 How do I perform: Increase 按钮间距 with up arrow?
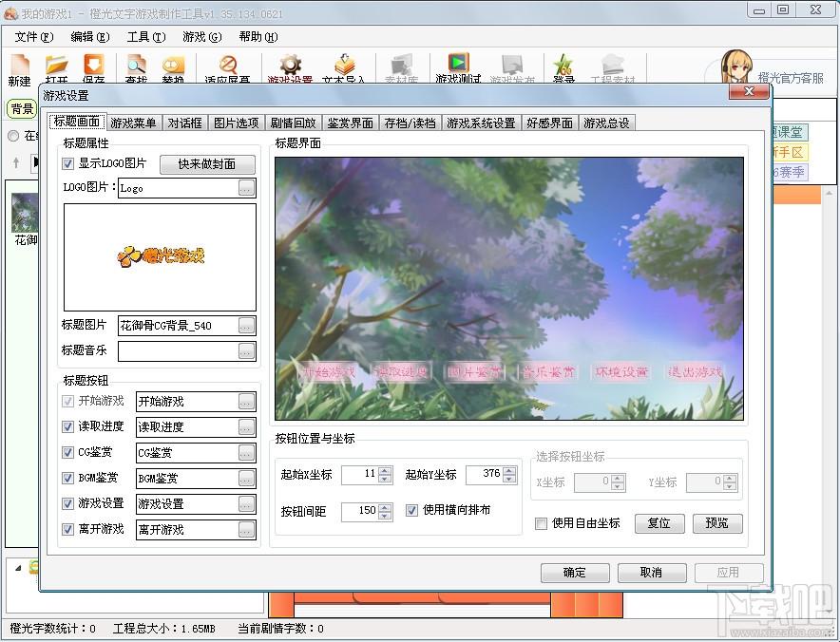pyautogui.click(x=385, y=507)
